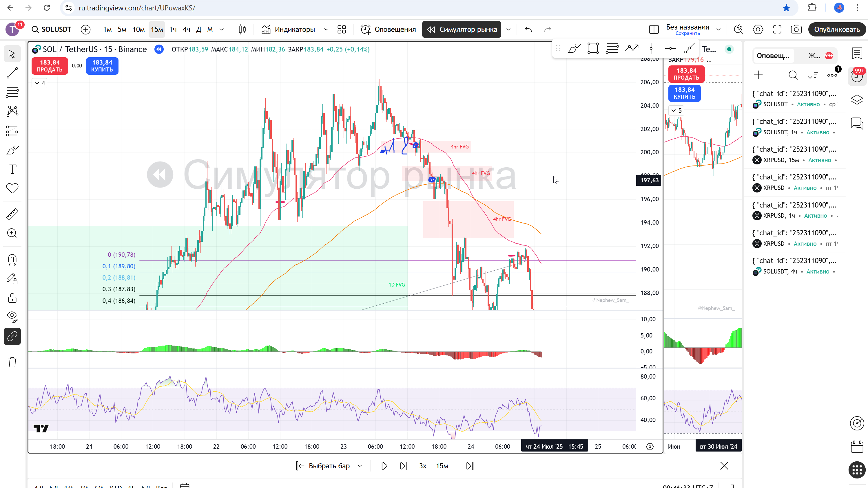The width and height of the screenshot is (868, 488).
Task: Open the SOLUSDT, 1ч alert row
Action: tap(794, 126)
